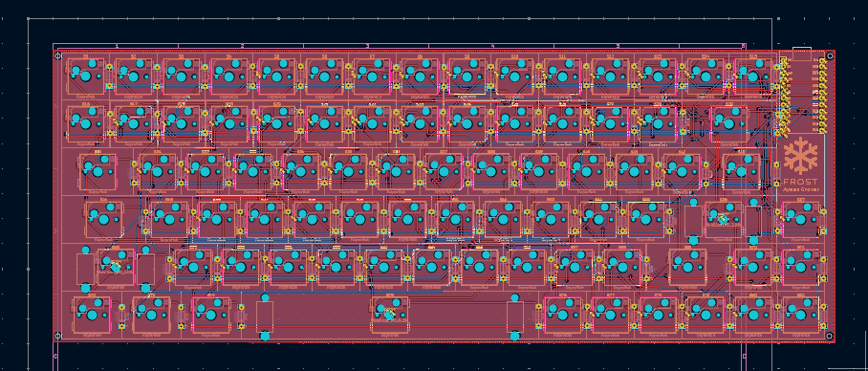
Task: Select the snowflake logo graphic
Action: click(x=800, y=157)
